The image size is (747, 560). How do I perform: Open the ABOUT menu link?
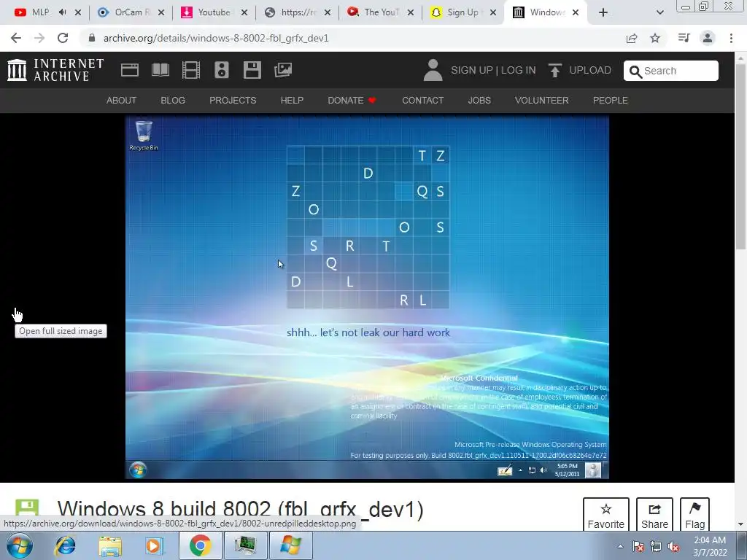121,101
